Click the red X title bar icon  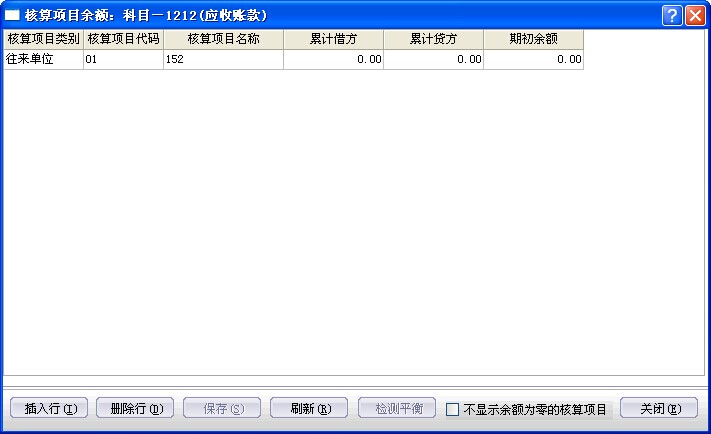(695, 15)
